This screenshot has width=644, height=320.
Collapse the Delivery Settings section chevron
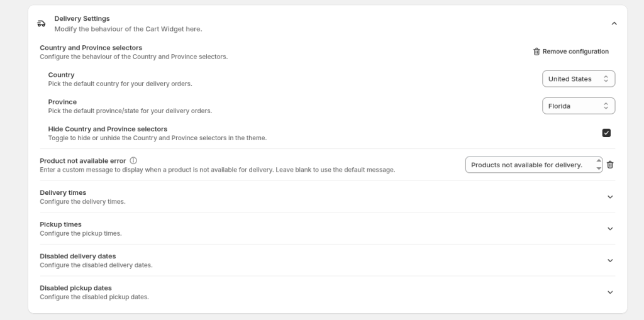coord(614,23)
